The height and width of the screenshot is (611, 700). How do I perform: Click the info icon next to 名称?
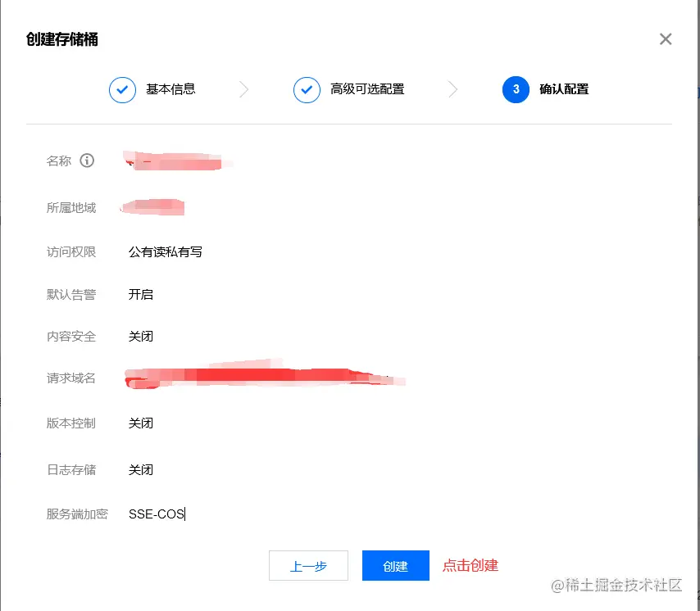point(87,160)
